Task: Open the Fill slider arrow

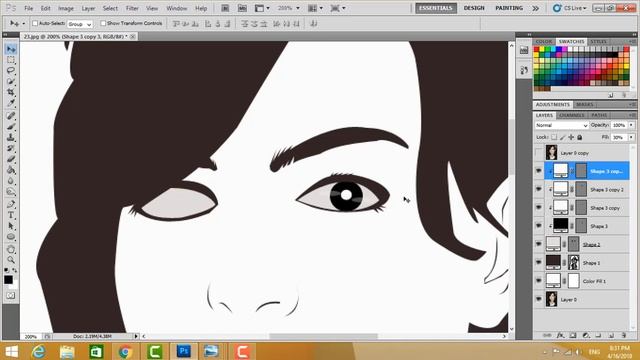Action: tap(631, 137)
